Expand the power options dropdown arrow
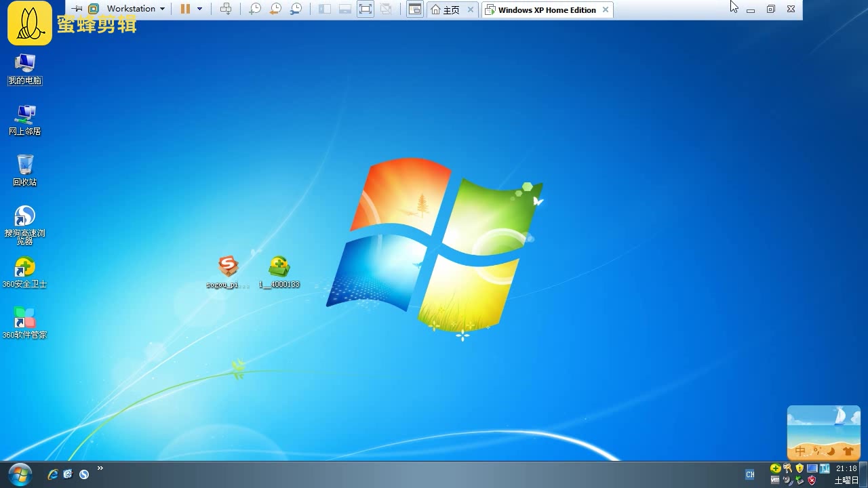Image resolution: width=868 pixels, height=488 pixels. [199, 9]
